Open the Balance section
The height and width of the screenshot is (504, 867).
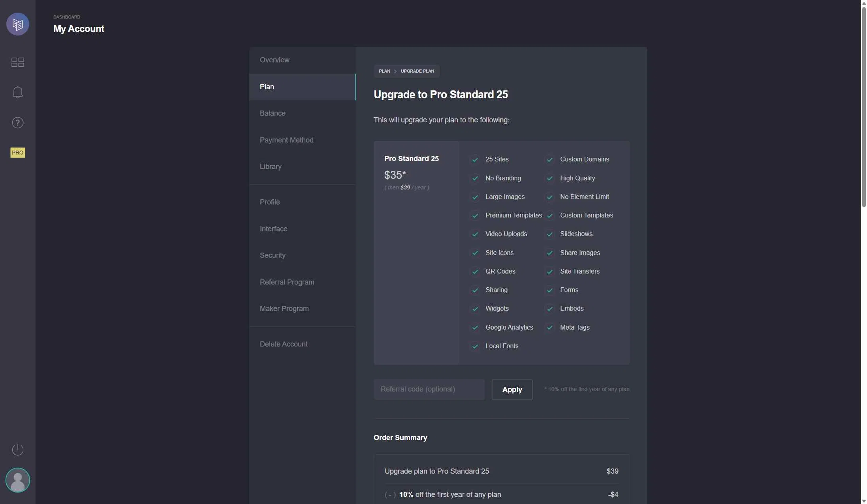click(273, 113)
